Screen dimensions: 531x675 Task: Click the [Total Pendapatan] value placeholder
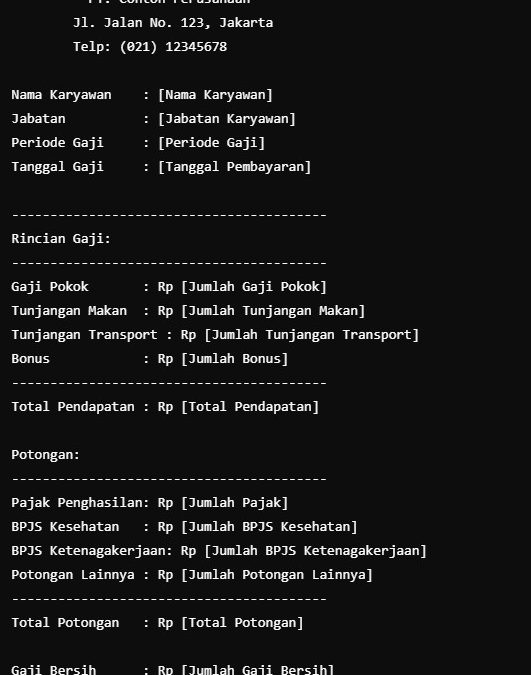click(250, 407)
